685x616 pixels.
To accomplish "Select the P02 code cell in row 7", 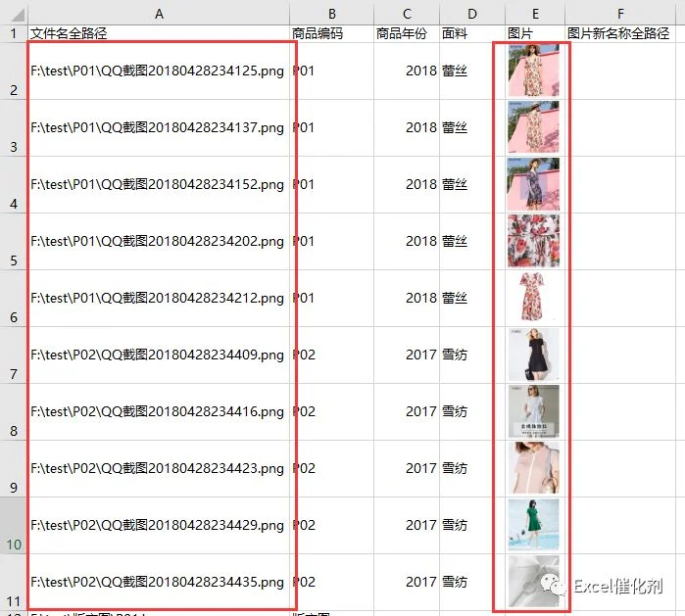I will coord(331,355).
